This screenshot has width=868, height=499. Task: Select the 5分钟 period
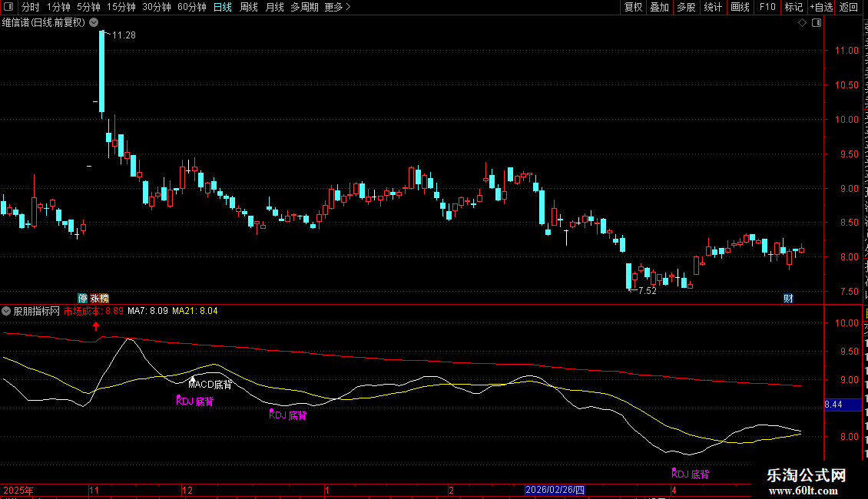point(88,7)
